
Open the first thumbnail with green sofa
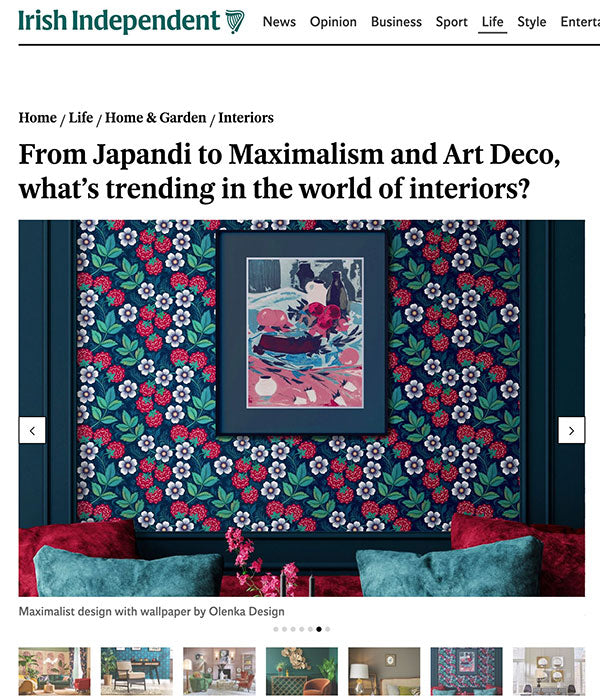pyautogui.click(x=54, y=671)
